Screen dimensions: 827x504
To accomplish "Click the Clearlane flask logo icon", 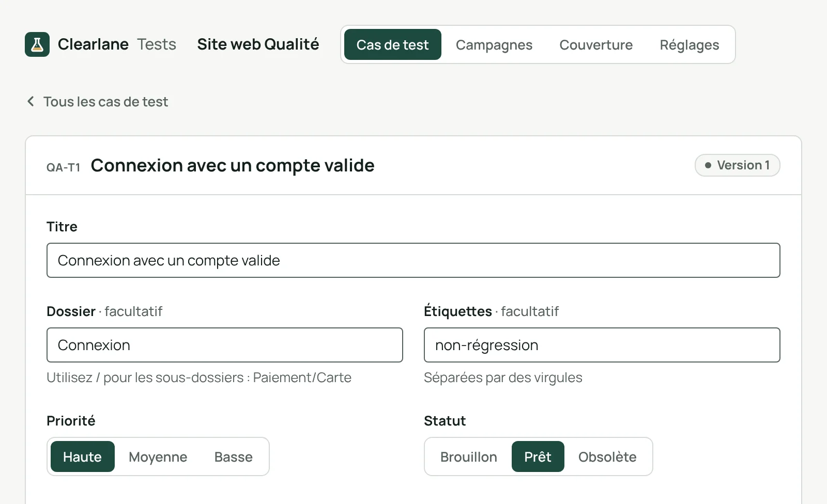I will (37, 44).
